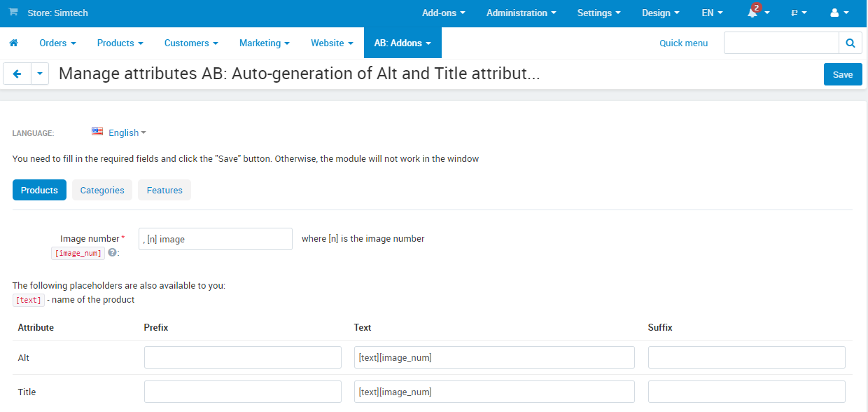
Task: Switch to the Features tab
Action: (164, 190)
